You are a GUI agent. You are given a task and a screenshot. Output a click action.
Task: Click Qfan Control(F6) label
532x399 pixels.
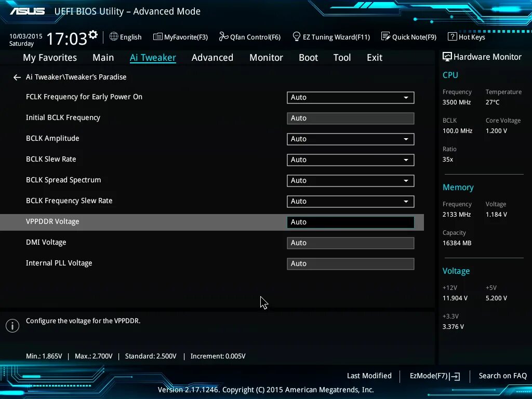pyautogui.click(x=255, y=37)
